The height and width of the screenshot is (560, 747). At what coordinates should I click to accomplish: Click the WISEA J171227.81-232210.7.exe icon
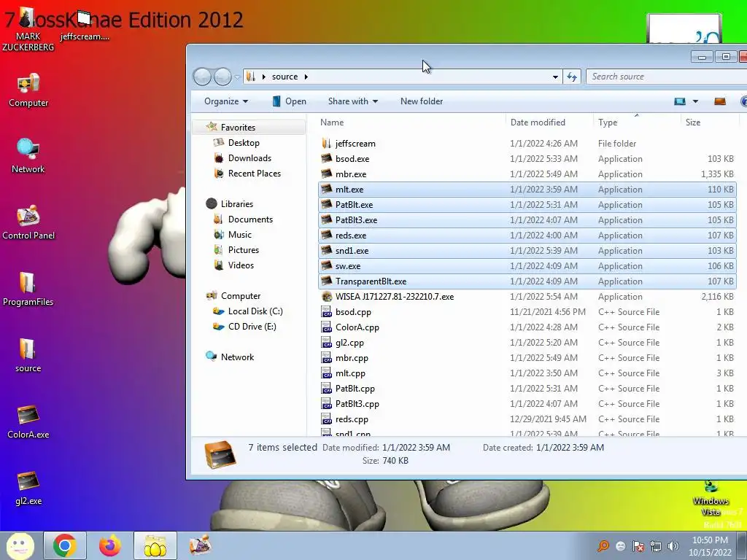click(x=326, y=297)
